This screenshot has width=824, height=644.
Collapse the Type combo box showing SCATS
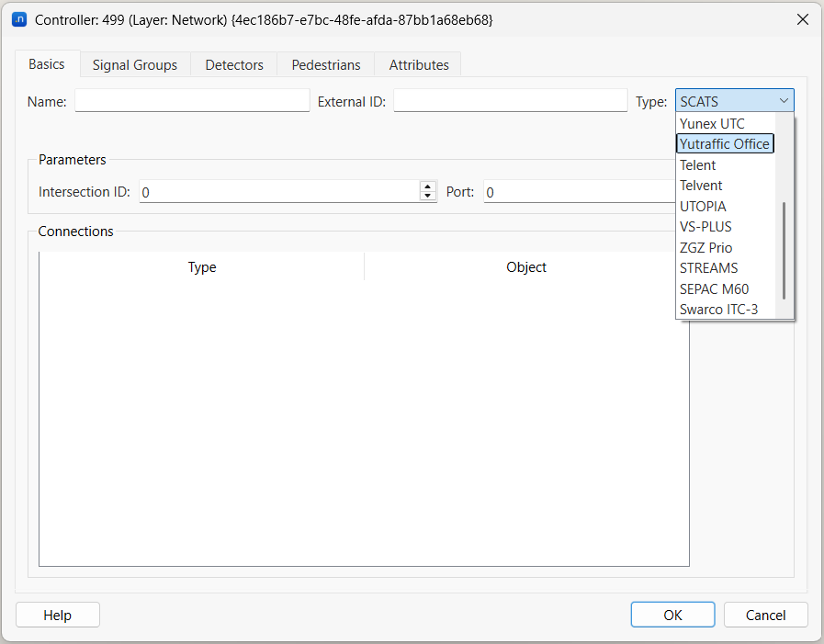click(734, 100)
